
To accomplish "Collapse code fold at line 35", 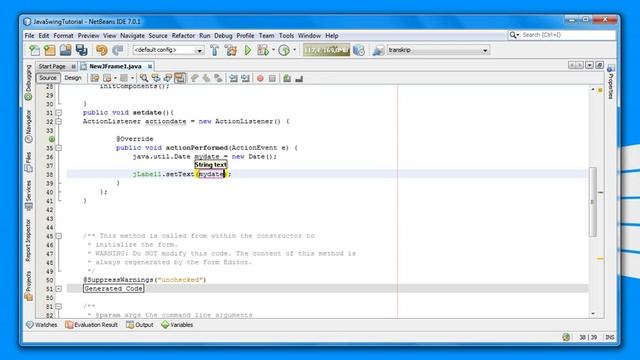I will click(59, 148).
